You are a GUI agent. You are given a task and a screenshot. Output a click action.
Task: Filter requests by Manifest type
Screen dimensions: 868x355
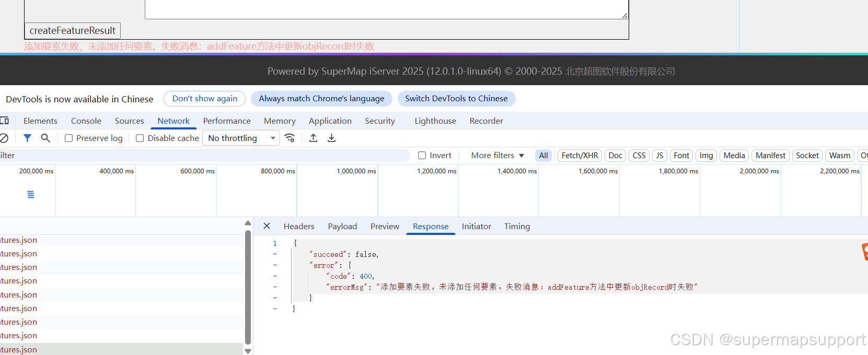pos(770,156)
